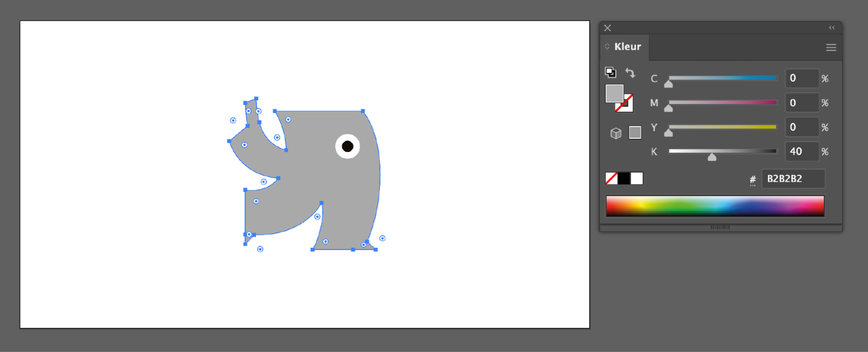Click the K slider handle
The width and height of the screenshot is (868, 352).
(712, 157)
